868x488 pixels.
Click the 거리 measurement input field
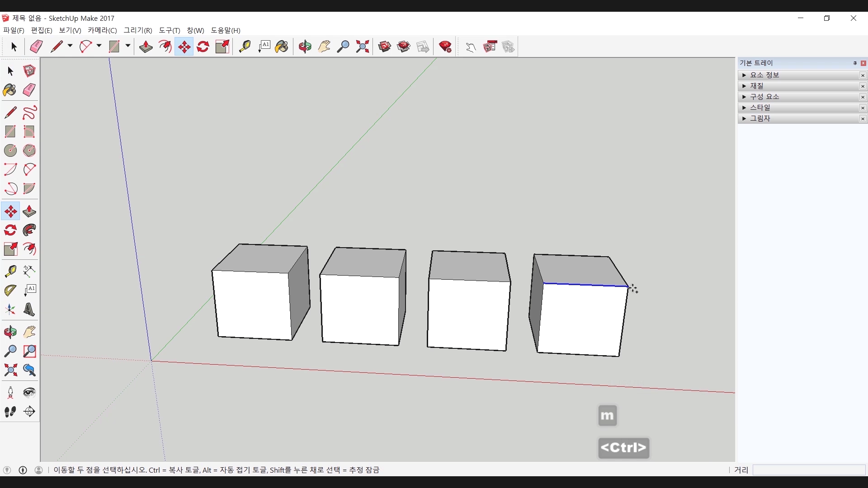click(808, 470)
